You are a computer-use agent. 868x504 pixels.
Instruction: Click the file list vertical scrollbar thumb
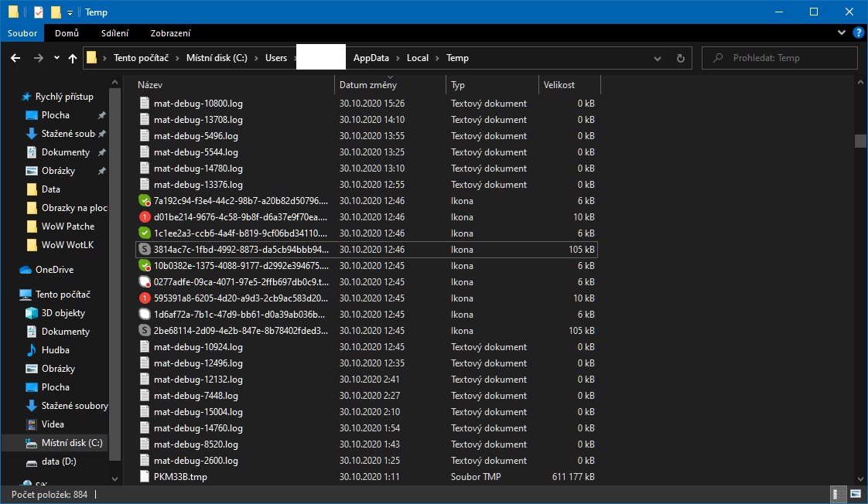point(860,141)
